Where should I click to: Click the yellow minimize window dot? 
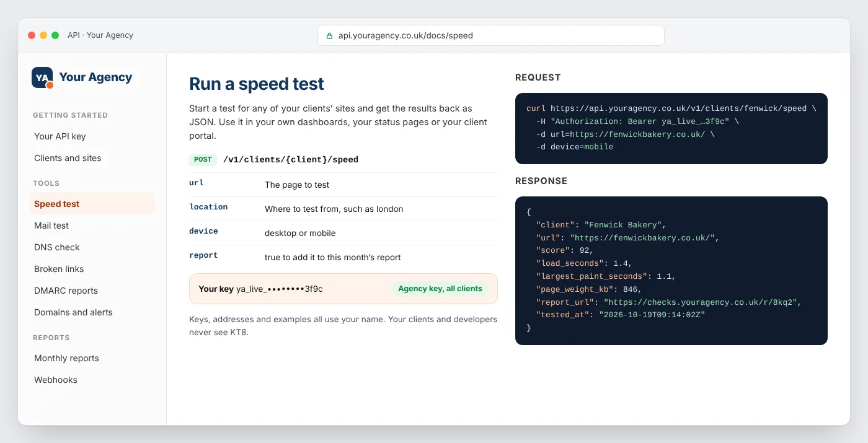click(x=43, y=35)
